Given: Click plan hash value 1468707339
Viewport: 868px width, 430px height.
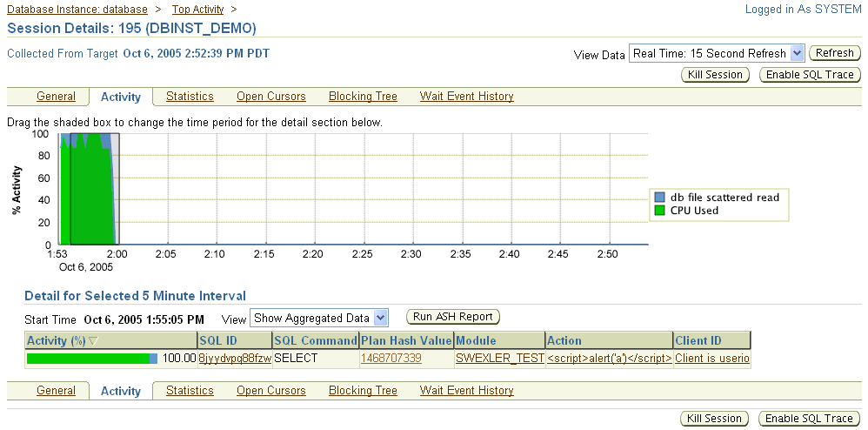Looking at the screenshot, I should [x=391, y=358].
